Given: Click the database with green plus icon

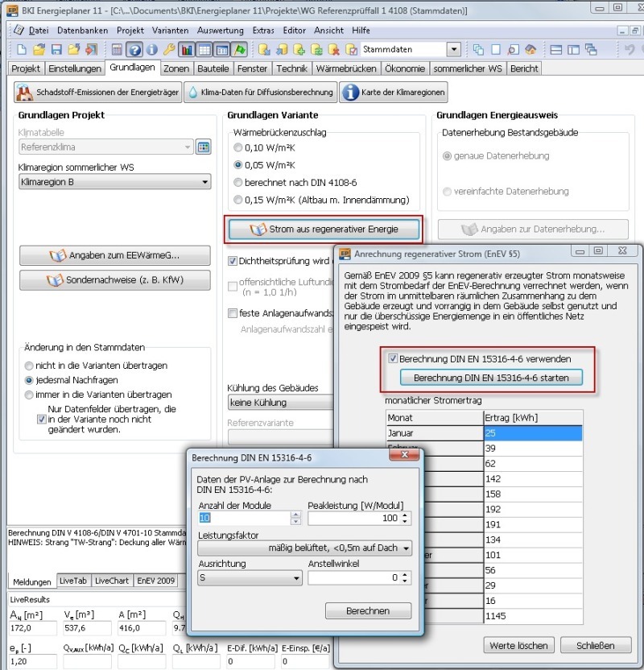Looking at the screenshot, I should coord(299,50).
